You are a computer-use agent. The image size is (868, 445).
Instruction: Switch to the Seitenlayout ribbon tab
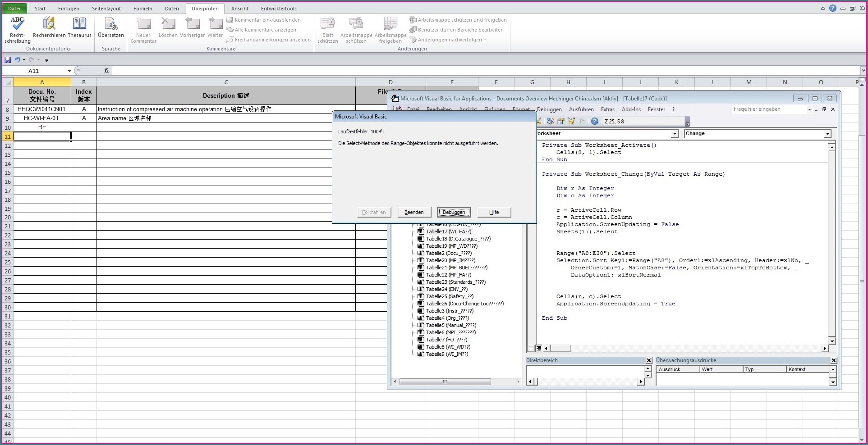point(106,8)
